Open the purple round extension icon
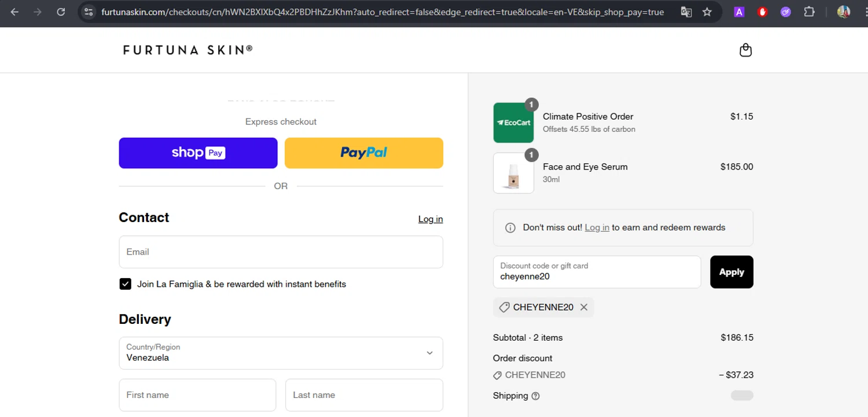 [x=785, y=12]
